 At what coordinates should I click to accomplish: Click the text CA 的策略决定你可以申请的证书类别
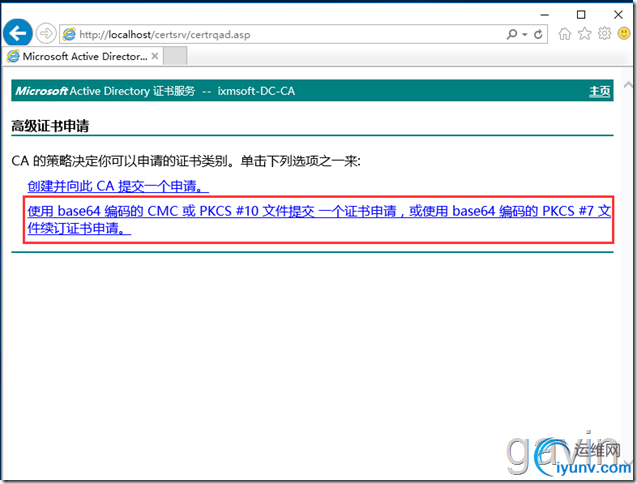click(119, 161)
